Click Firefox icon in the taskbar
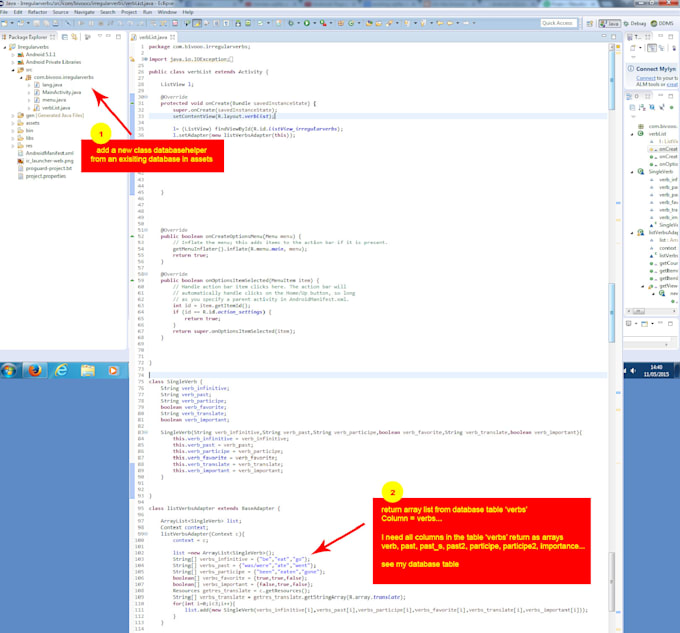Image resolution: width=680 pixels, height=633 pixels. 35,371
